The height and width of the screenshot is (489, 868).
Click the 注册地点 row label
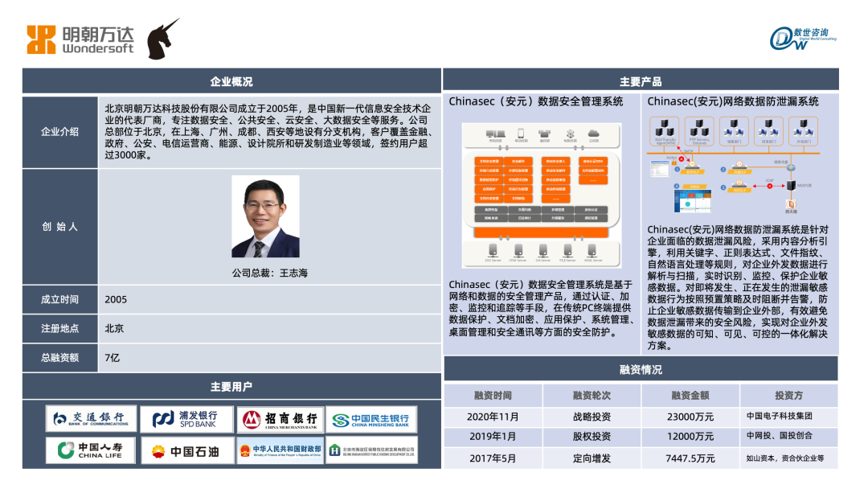click(59, 328)
